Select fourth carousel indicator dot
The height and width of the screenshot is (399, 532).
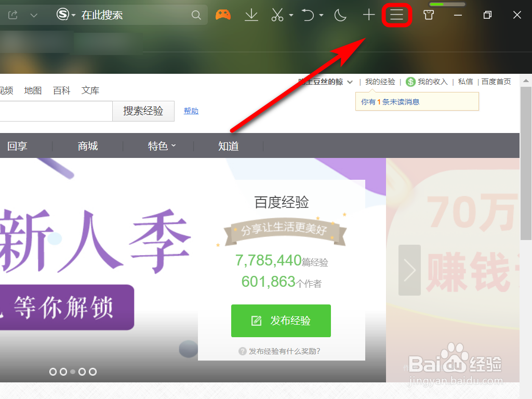tap(82, 372)
